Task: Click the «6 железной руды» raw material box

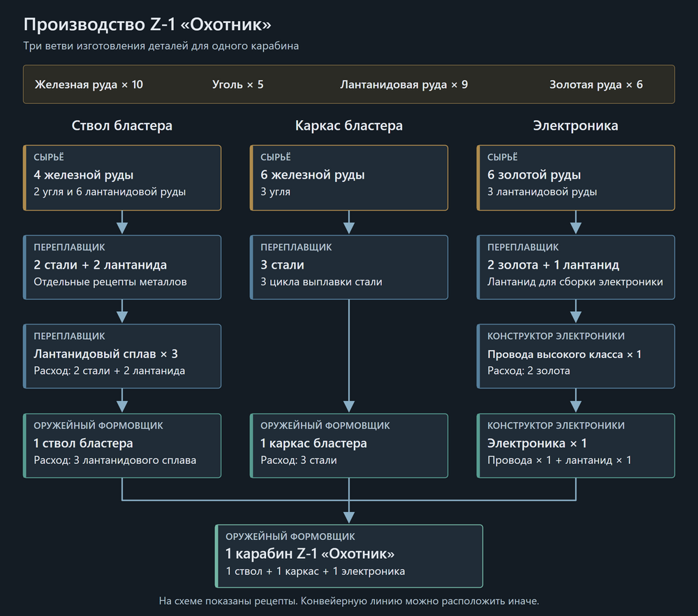Action: 349,177
